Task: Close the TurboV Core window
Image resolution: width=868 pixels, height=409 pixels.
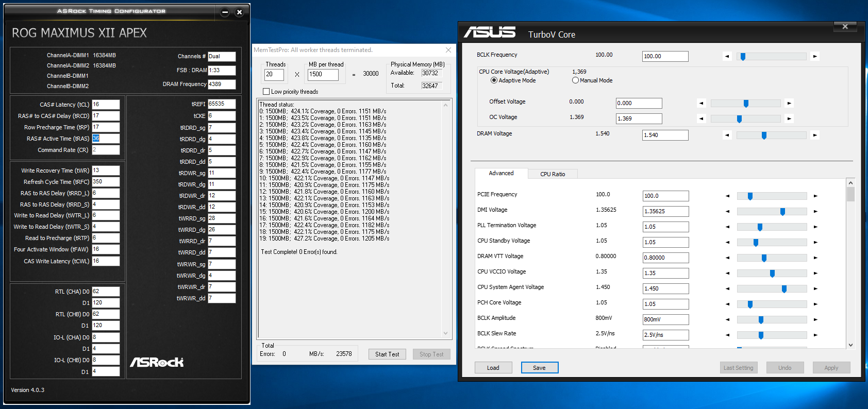Action: point(845,27)
